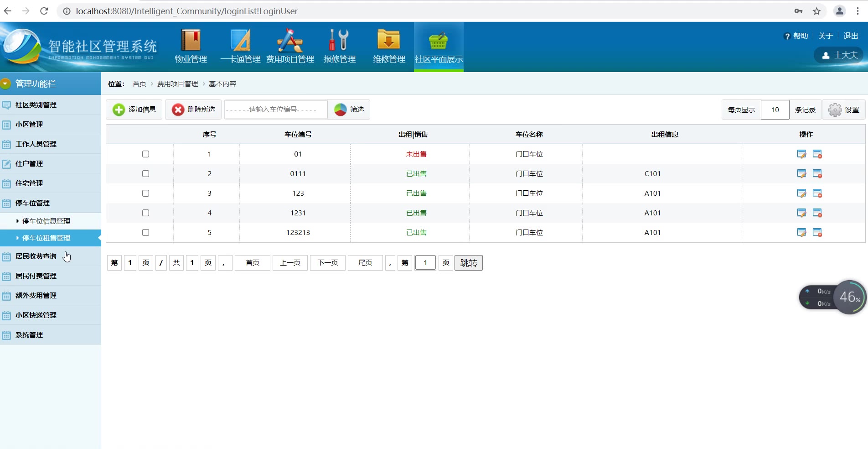Image resolution: width=868 pixels, height=449 pixels.
Task: Bookmark this page with star icon
Action: [x=816, y=11]
